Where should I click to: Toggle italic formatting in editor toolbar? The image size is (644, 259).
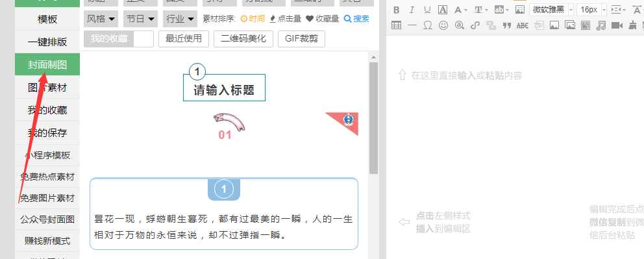[412, 10]
